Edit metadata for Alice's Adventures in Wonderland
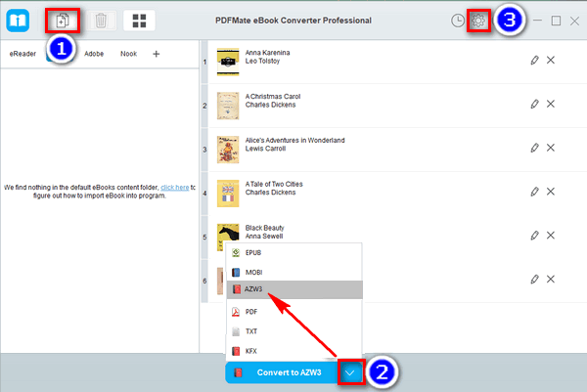This screenshot has width=587, height=392. pos(534,148)
